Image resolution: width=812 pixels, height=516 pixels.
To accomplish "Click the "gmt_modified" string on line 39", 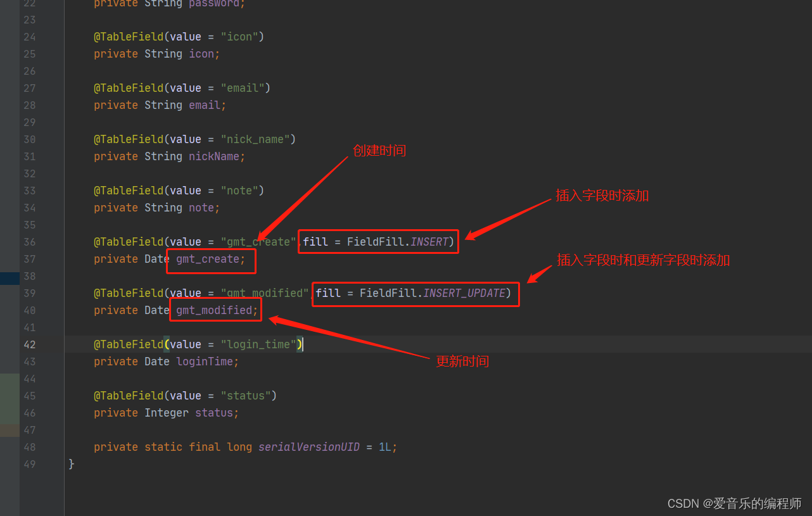I will pyautogui.click(x=265, y=293).
